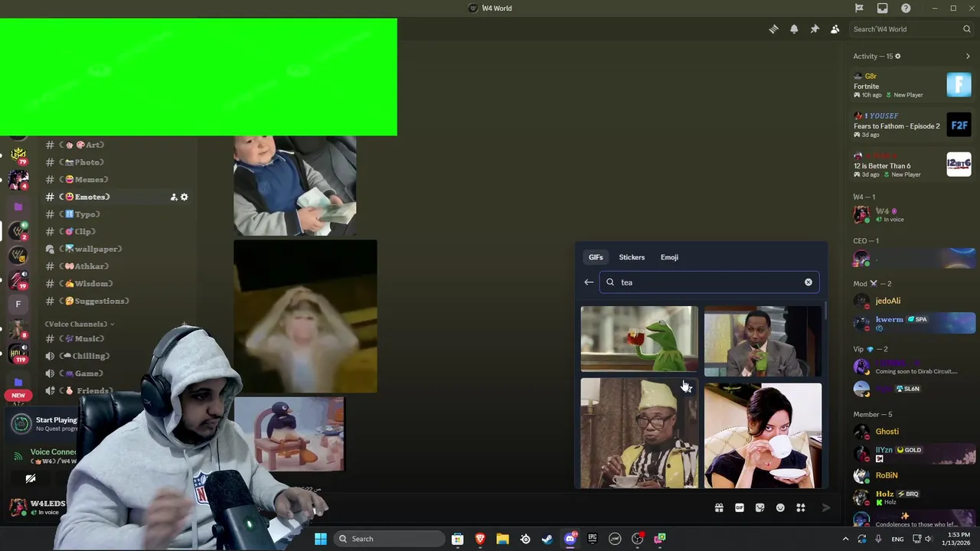
Task: Open notification settings bell icon
Action: pyautogui.click(x=794, y=29)
